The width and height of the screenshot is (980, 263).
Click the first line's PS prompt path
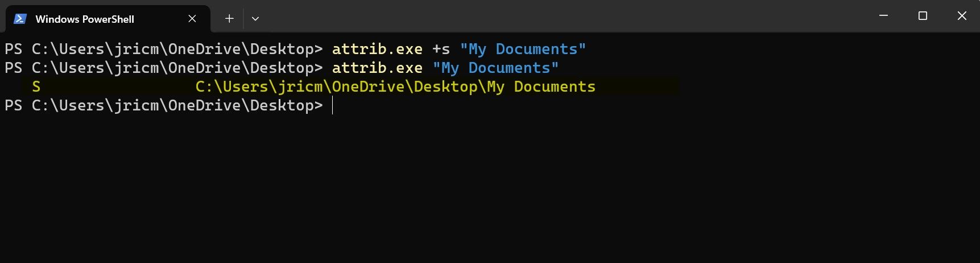coord(163,49)
